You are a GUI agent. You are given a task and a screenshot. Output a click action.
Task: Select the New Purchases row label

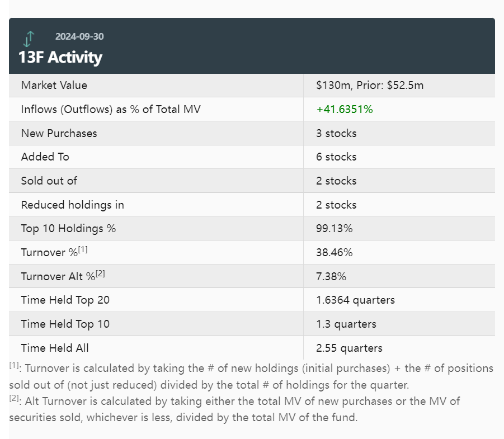click(x=59, y=133)
